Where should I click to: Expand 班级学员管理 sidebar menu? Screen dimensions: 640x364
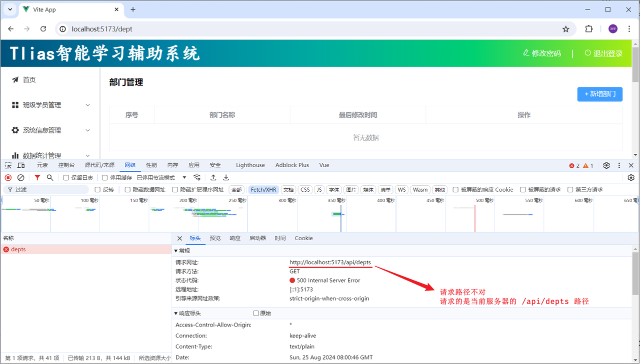tap(50, 105)
